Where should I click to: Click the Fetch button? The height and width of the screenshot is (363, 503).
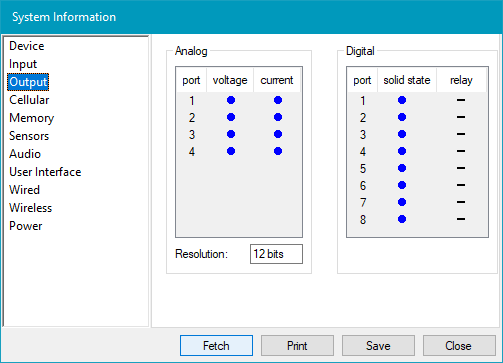[216, 346]
